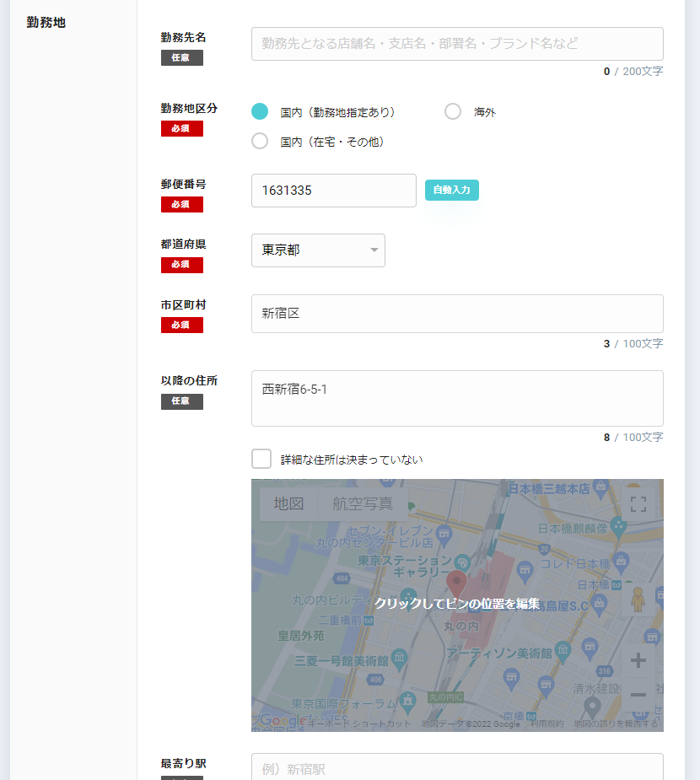The height and width of the screenshot is (780, 700).
Task: Click 三菱一号館美術館 museum marker icon
Action: coord(399,658)
